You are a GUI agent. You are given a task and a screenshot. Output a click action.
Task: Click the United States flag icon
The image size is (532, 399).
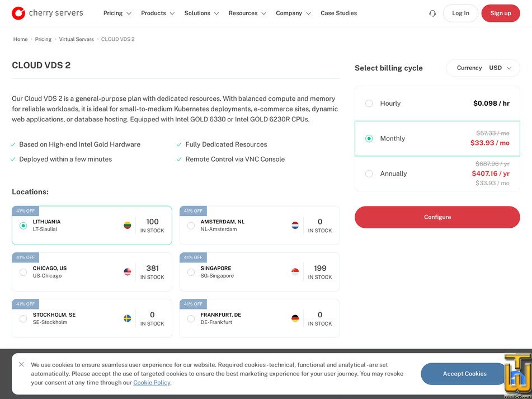click(x=127, y=272)
